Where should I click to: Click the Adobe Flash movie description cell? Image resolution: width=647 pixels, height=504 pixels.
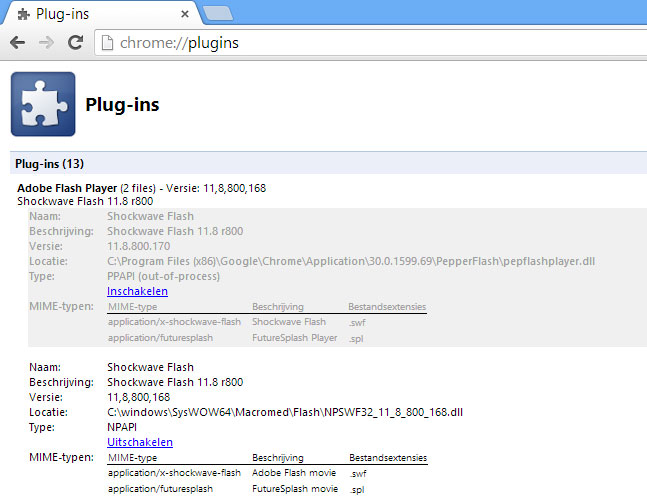pyautogui.click(x=294, y=473)
